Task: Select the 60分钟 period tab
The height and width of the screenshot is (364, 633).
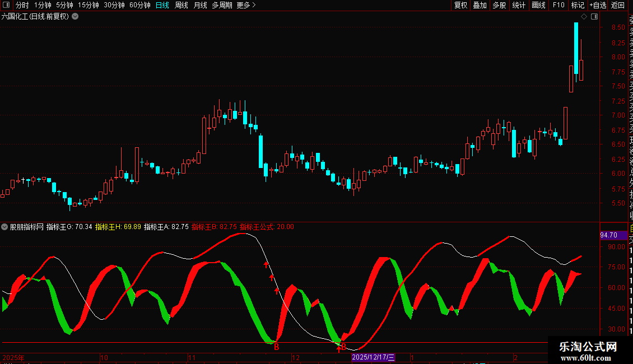Action: tap(140, 5)
